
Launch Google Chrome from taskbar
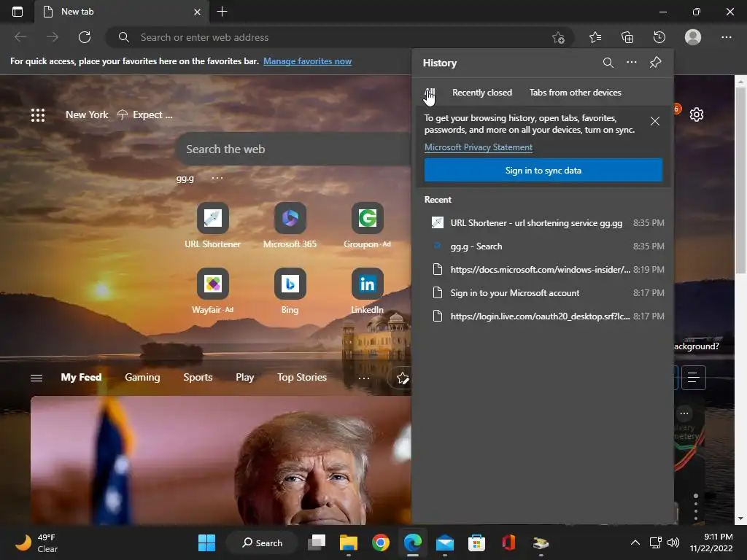380,542
